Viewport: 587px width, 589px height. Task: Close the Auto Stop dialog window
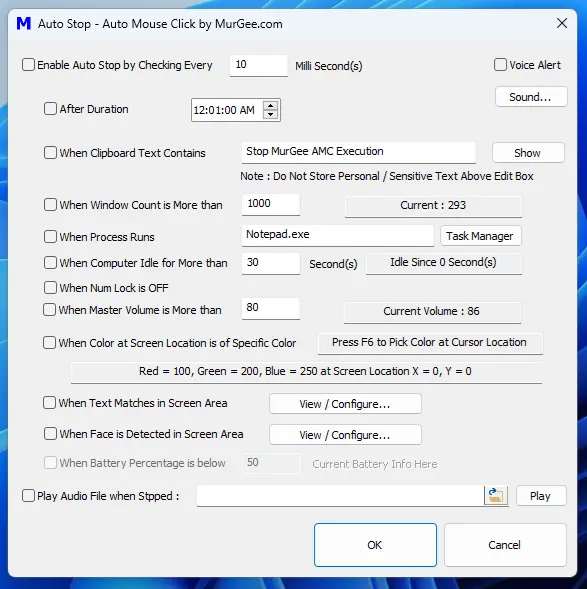[562, 23]
